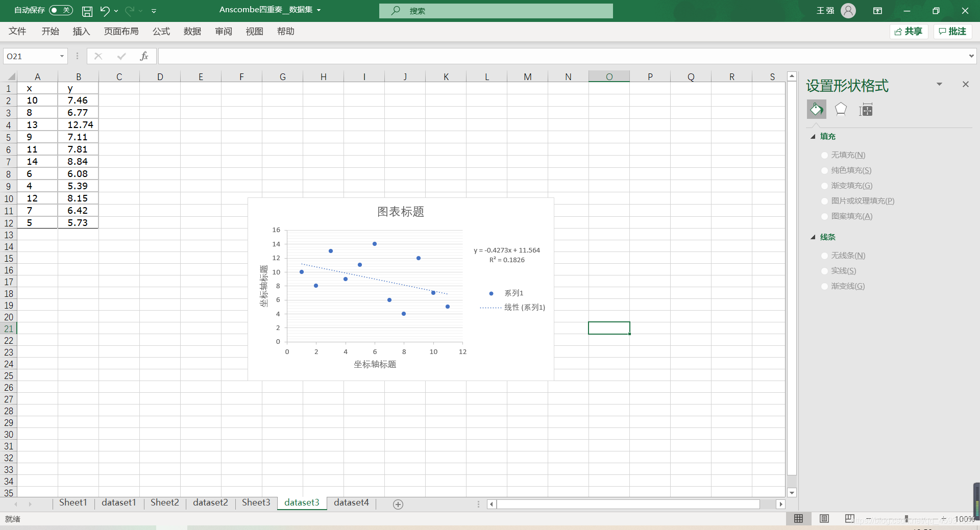Open the Customize Quick Access Toolbar arrow
Image resolution: width=980 pixels, height=530 pixels.
[154, 11]
